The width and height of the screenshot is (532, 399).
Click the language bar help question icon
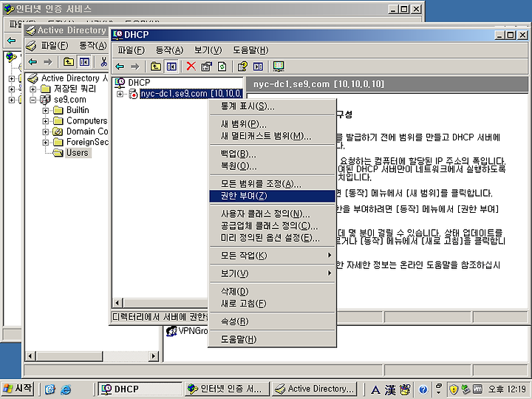[423, 389]
